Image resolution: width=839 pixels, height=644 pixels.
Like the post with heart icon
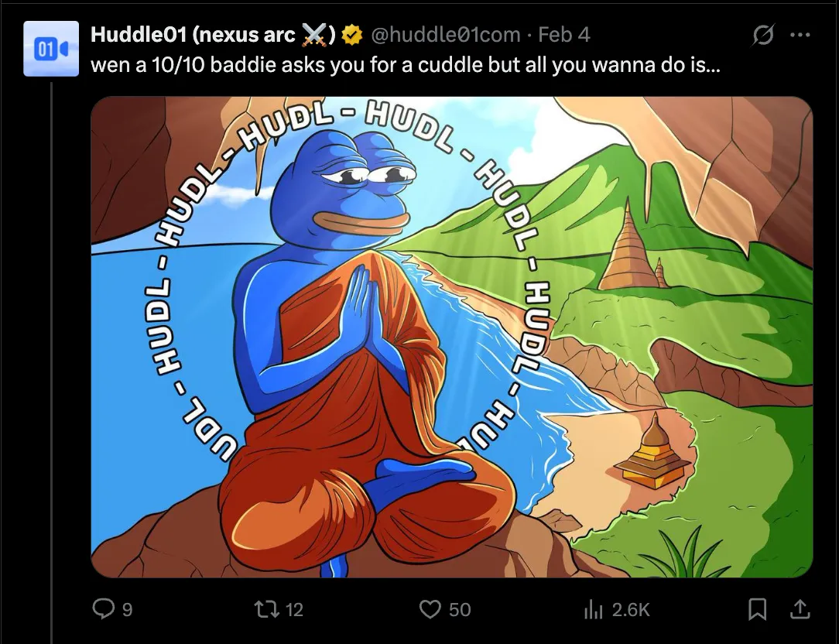[430, 609]
